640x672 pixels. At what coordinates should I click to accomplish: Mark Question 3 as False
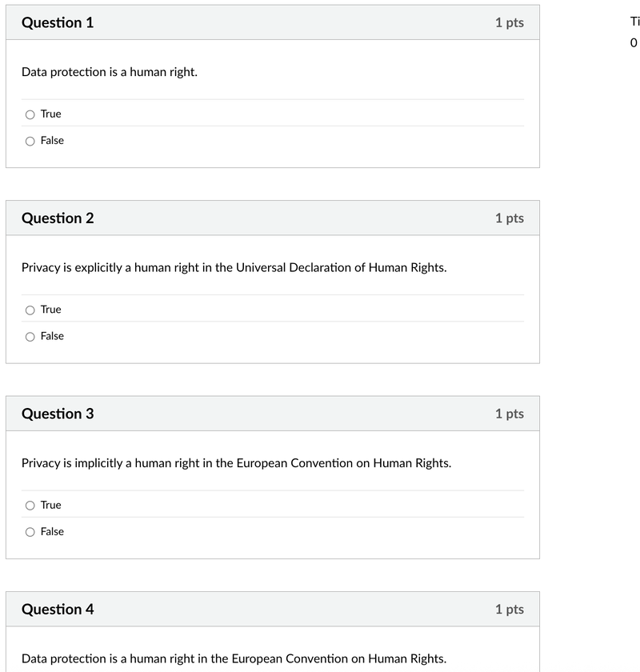click(30, 532)
